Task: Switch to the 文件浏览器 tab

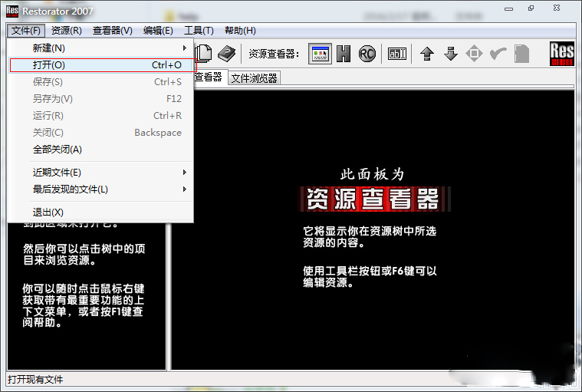Action: click(254, 78)
